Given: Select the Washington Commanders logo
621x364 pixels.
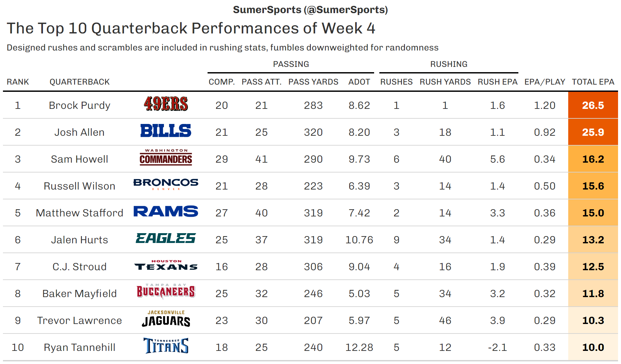Looking at the screenshot, I should point(166,158).
